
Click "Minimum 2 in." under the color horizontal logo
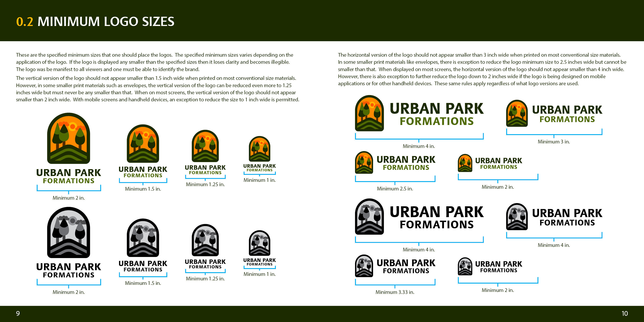pyautogui.click(x=498, y=187)
